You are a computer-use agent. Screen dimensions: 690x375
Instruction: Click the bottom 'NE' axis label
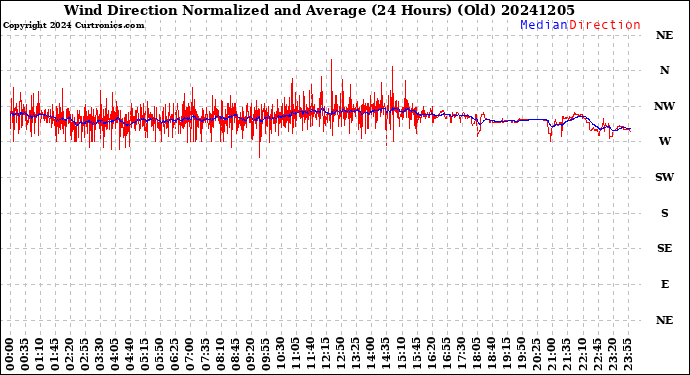664,320
